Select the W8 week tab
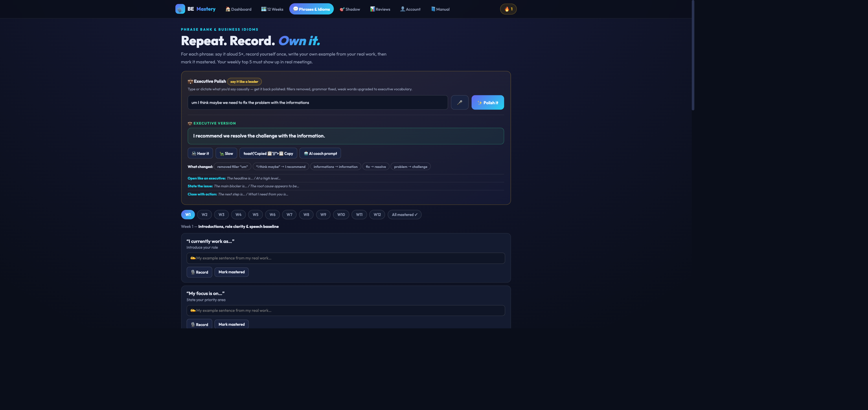The image size is (868, 410). [306, 215]
